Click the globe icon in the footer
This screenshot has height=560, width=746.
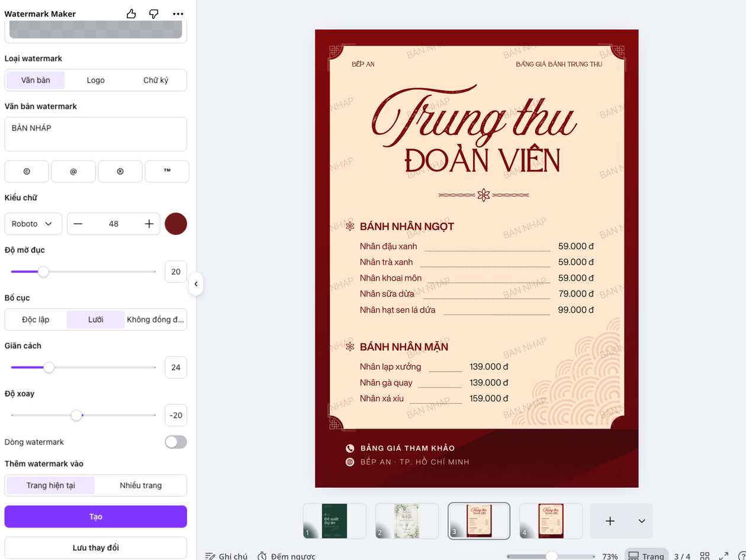pyautogui.click(x=350, y=462)
